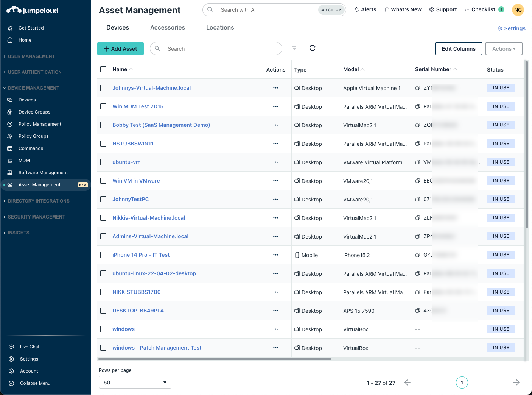The height and width of the screenshot is (395, 532).
Task: Expand DIRECTORY INTEGRATIONS section
Action: [x=39, y=201]
